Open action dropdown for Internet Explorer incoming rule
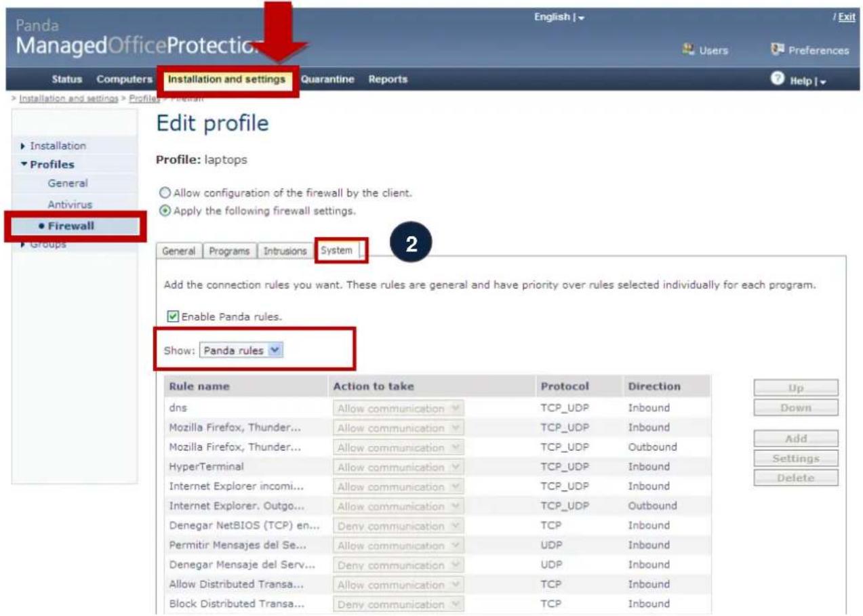Image resolution: width=863 pixels, height=616 pixels. coord(398,487)
